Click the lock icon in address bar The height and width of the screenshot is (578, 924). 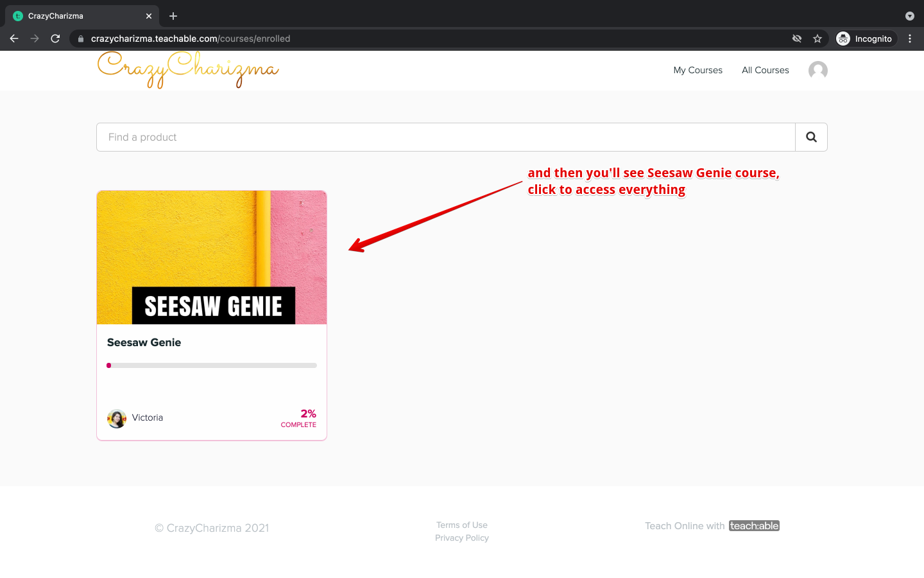point(81,39)
